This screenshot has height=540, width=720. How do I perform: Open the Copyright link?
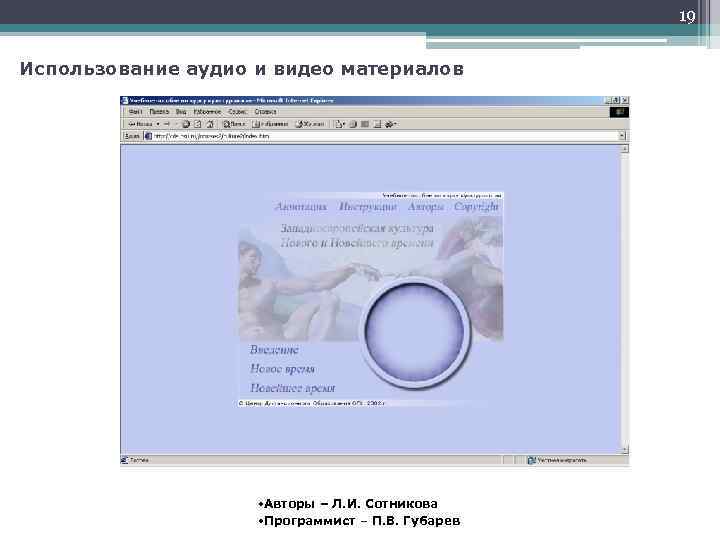point(476,207)
